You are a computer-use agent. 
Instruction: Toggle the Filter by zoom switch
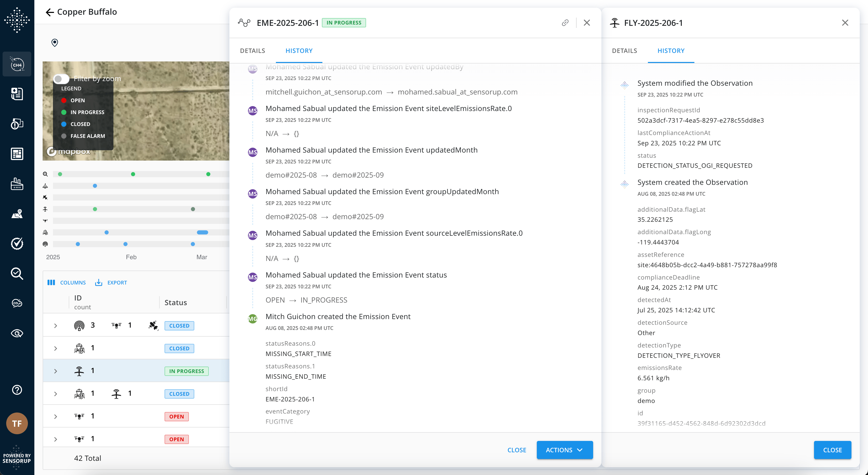tap(61, 79)
